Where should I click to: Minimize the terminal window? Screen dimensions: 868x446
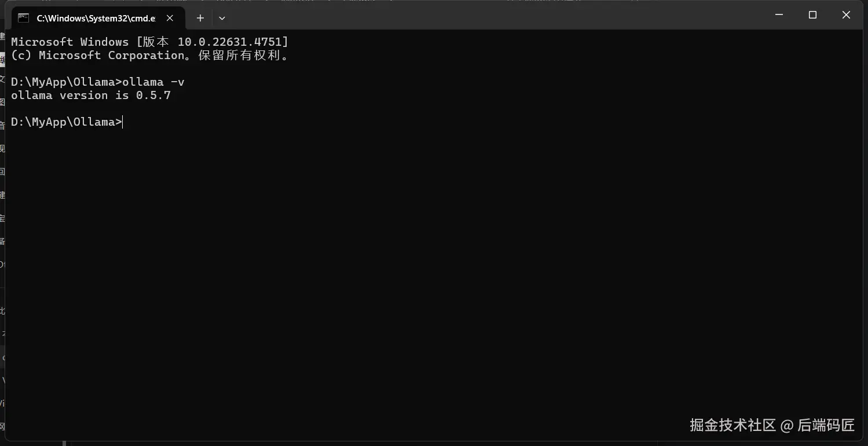(x=779, y=15)
